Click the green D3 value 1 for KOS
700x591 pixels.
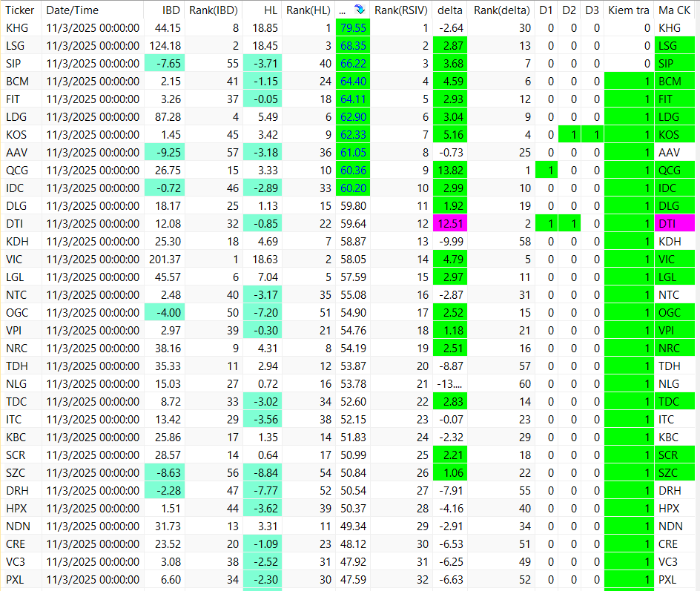(x=593, y=135)
